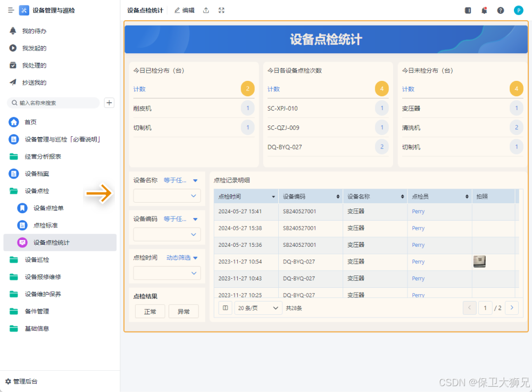Open the book/help docs icon top right
532x392 pixels.
tap(468, 10)
